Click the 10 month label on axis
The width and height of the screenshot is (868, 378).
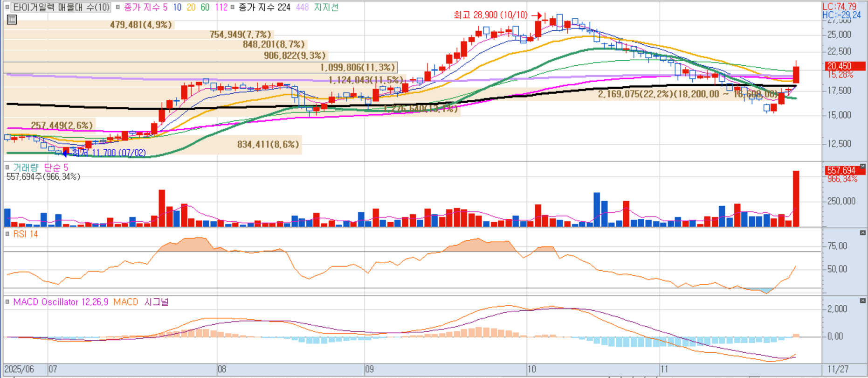[x=532, y=369]
